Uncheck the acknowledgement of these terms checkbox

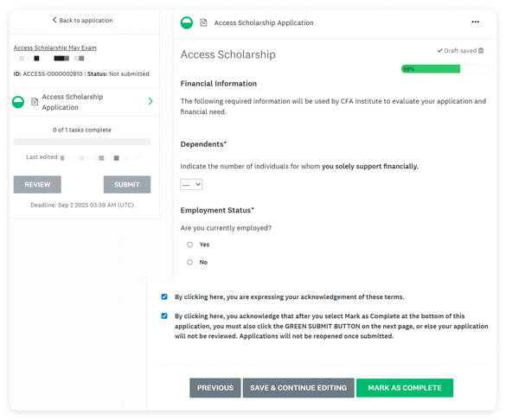(164, 297)
